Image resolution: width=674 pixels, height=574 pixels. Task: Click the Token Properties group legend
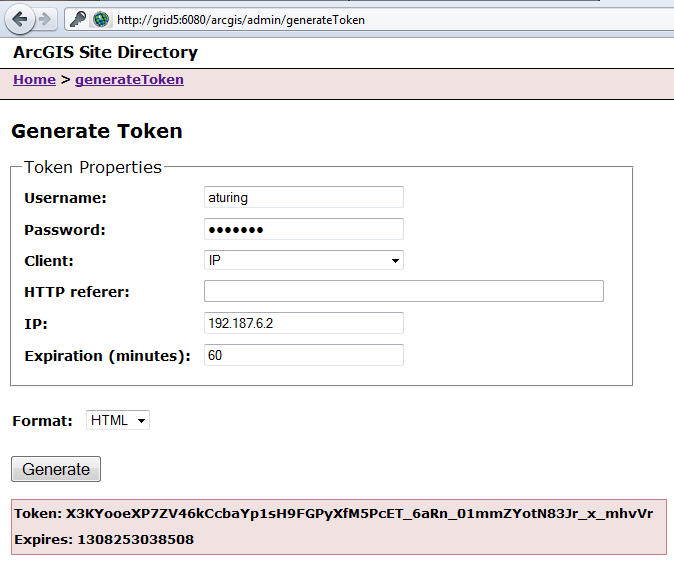[x=92, y=167]
